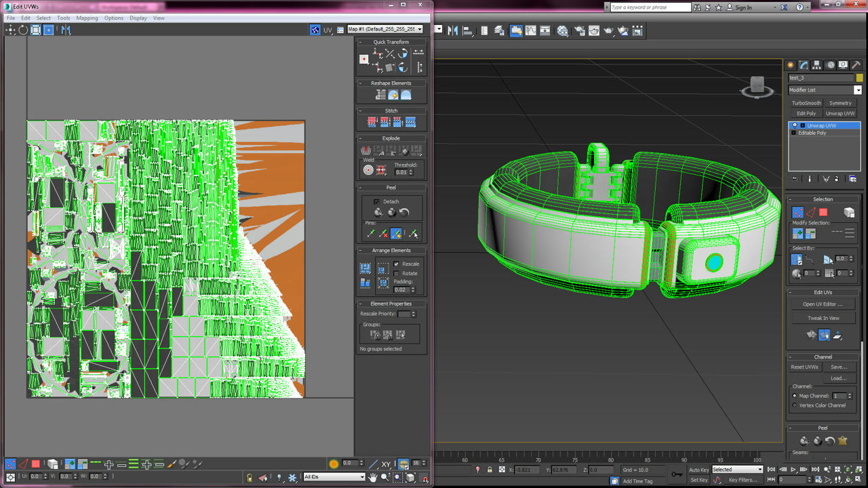The image size is (868, 488).
Task: Select the Vertex Color Channel radio button
Action: pos(795,405)
